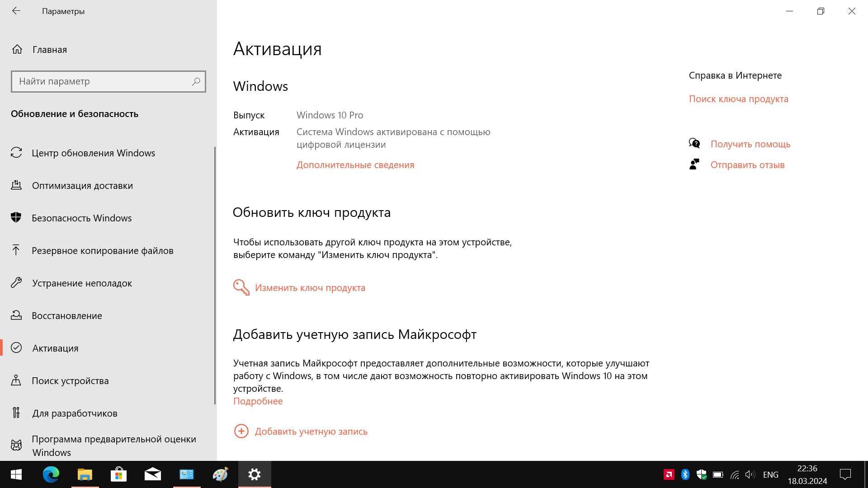
Task: Click the Settings gear in taskbar
Action: point(255,474)
